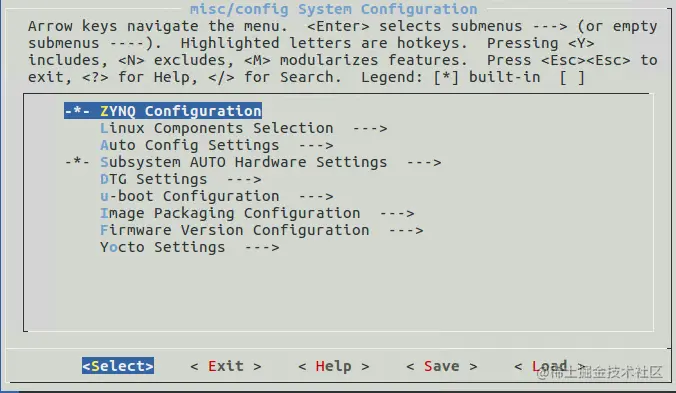Screen dimensions: 676x393
Task: Click the ---> arrow after DTG Settings
Action: 244,179
